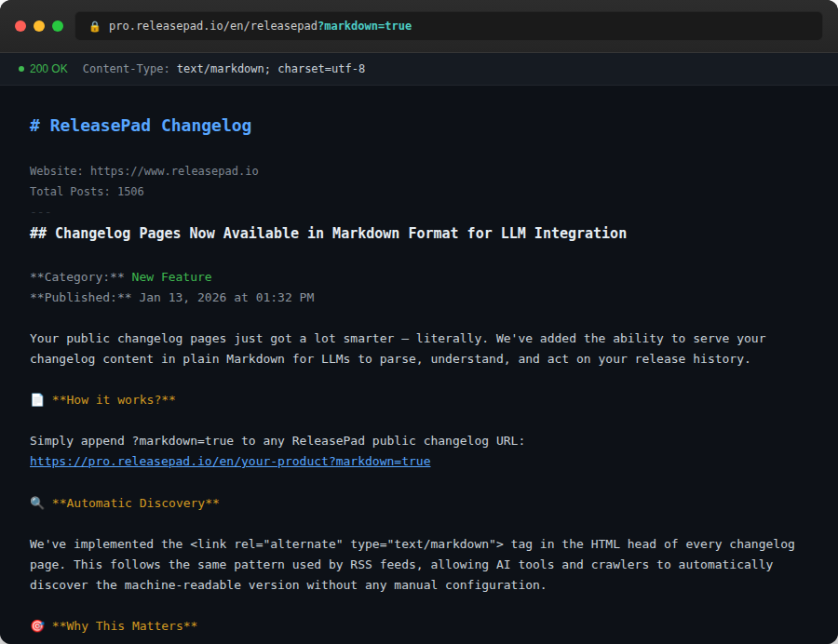Click the padlock icon in address bar
Viewport: 838px width, 644px height.
tap(94, 26)
